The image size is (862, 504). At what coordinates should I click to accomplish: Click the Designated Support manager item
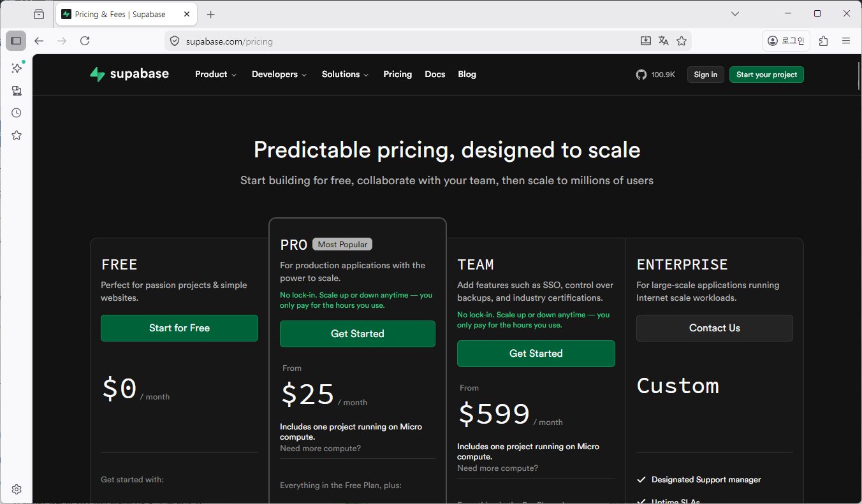[706, 479]
